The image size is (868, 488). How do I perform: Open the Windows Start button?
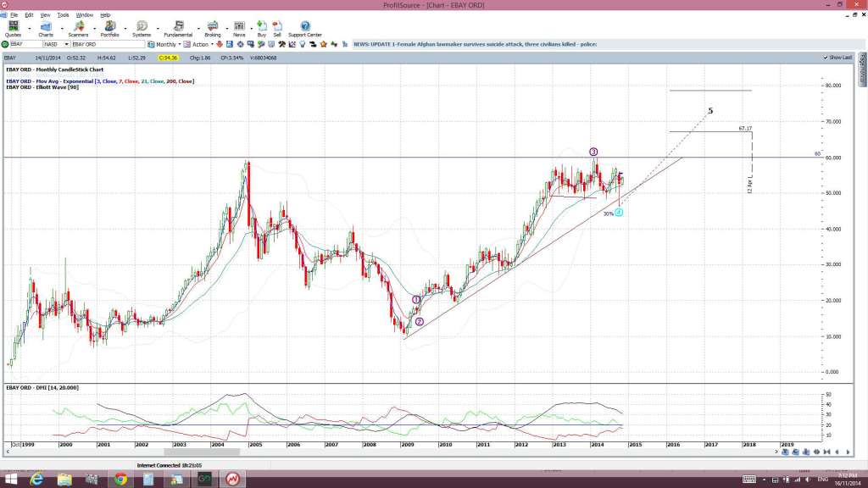(10, 480)
